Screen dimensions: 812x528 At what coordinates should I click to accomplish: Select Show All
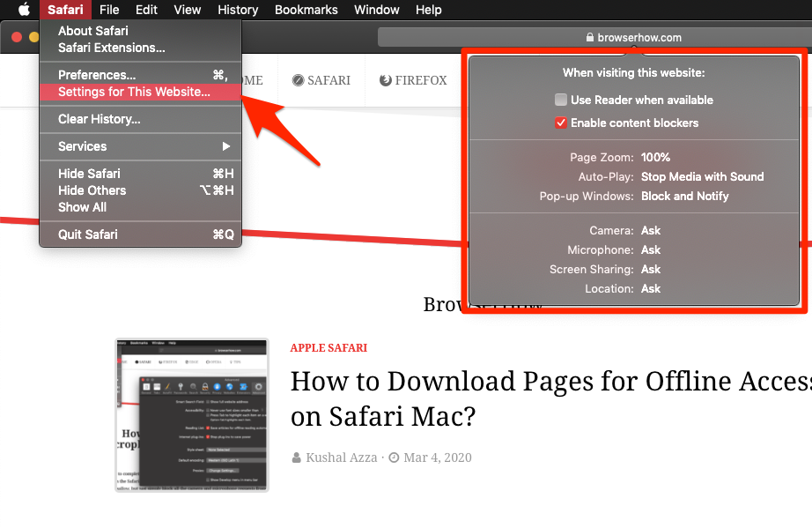140,207
